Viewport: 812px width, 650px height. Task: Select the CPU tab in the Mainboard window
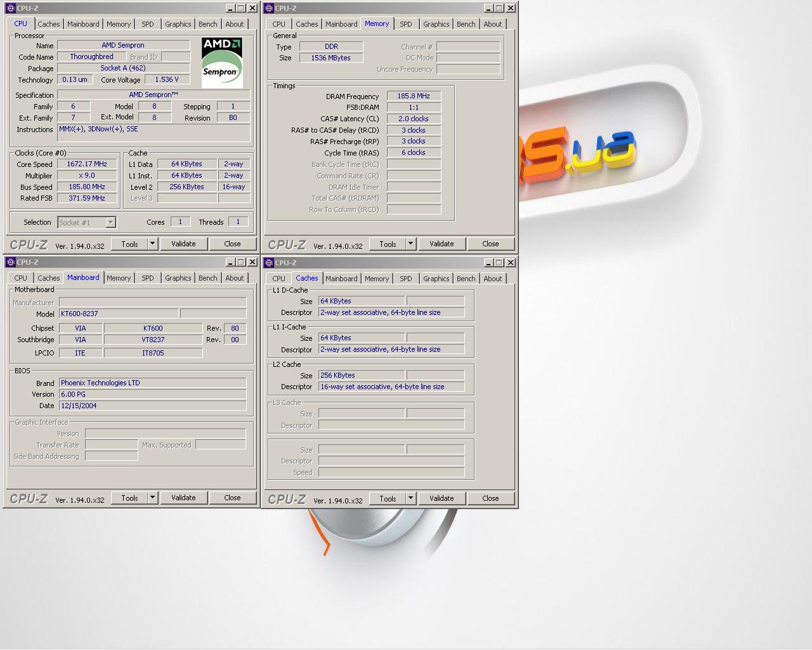(x=21, y=278)
